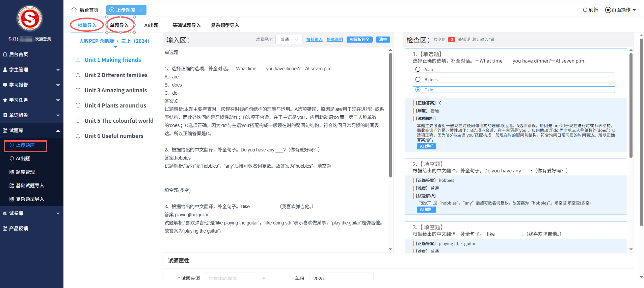Select radio option B.does
644x288 pixels.
coord(418,80)
